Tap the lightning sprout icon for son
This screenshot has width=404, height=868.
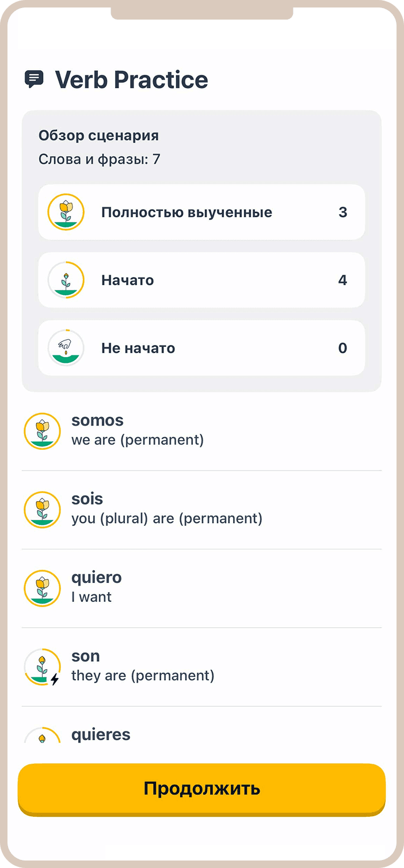[42, 666]
